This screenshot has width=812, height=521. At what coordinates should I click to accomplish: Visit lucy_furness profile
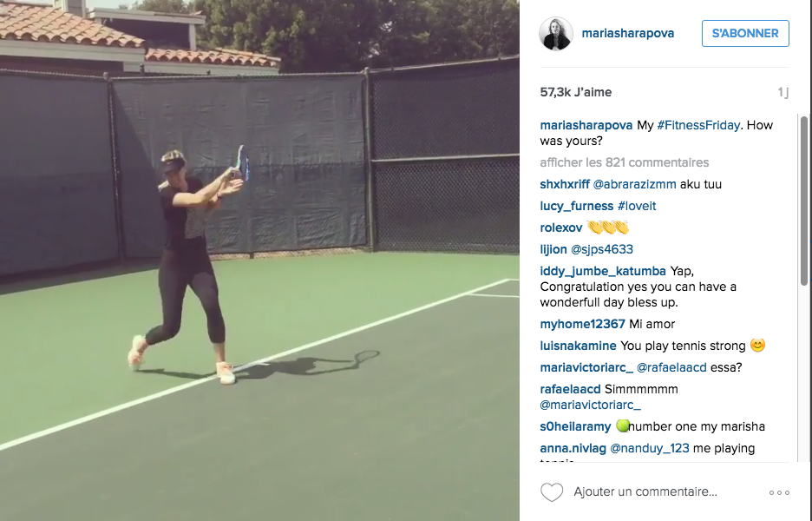coord(576,206)
